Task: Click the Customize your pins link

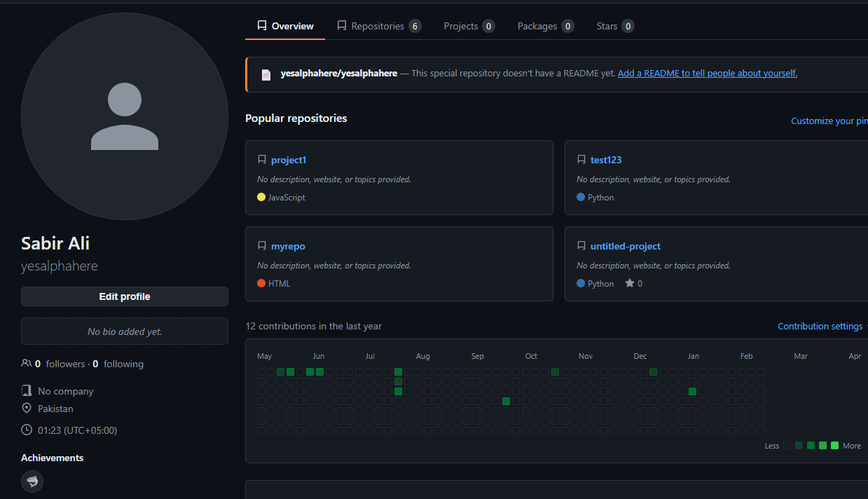Action: (x=829, y=121)
